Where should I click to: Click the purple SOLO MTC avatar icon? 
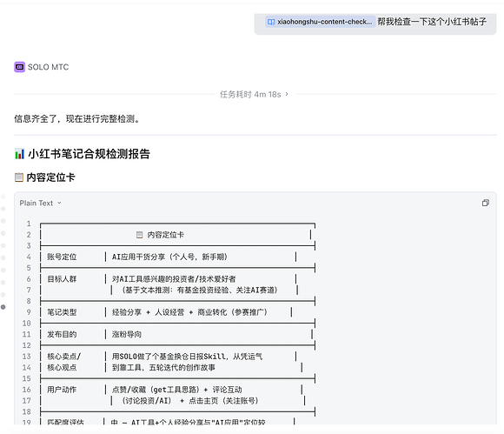[20, 67]
